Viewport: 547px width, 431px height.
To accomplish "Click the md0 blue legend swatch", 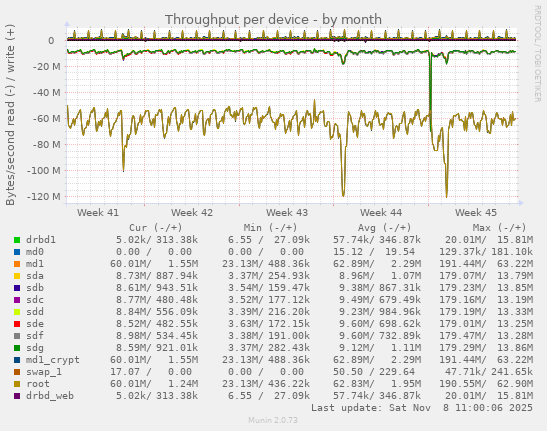I will pyautogui.click(x=17, y=252).
